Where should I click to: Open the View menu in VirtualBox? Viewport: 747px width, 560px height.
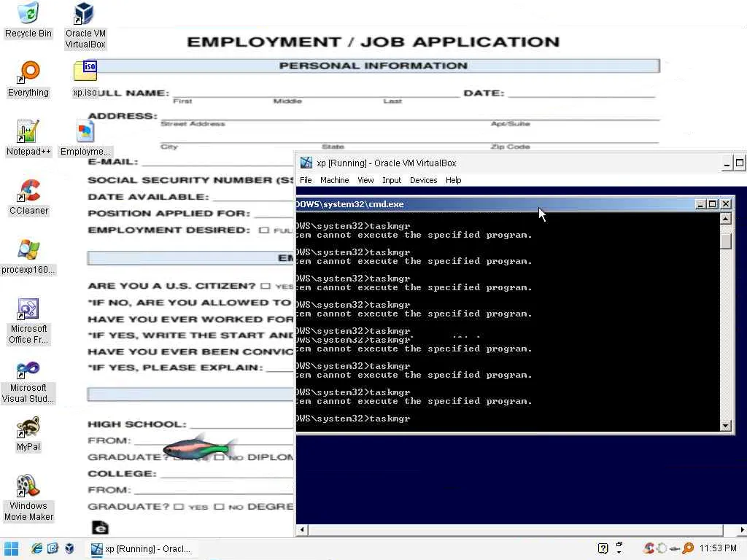point(365,180)
